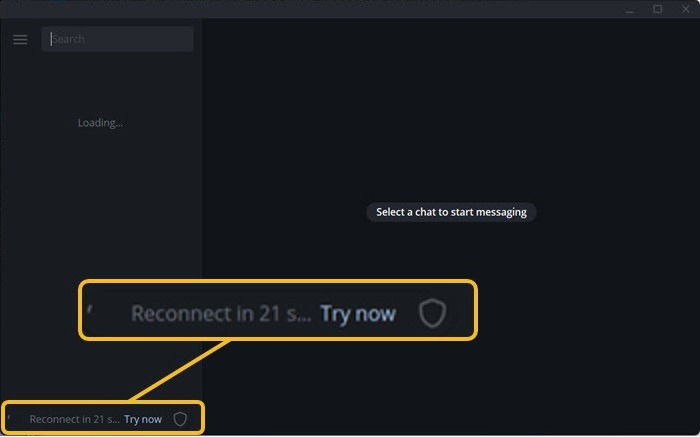Click the proxy shield icon in status bar
This screenshot has height=437, width=700.
(x=180, y=419)
